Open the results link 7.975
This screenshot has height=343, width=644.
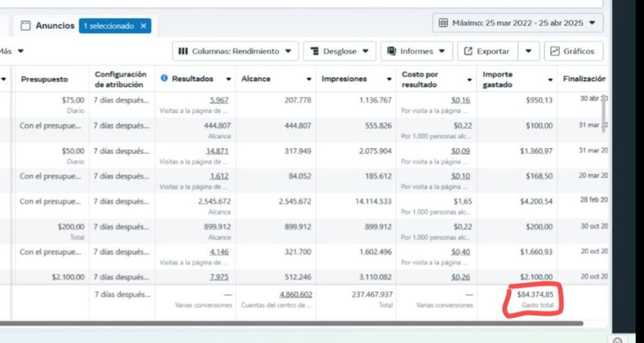tap(219, 277)
